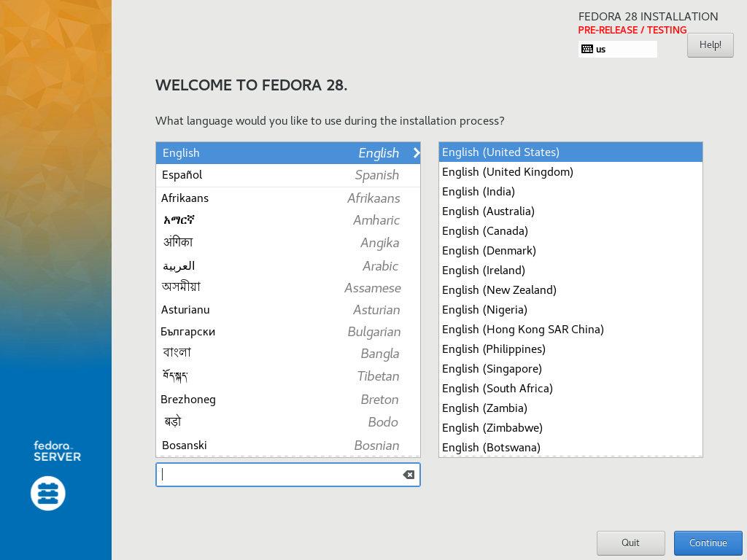Choose English (United States) locale
The width and height of the screenshot is (747, 560).
(x=570, y=152)
